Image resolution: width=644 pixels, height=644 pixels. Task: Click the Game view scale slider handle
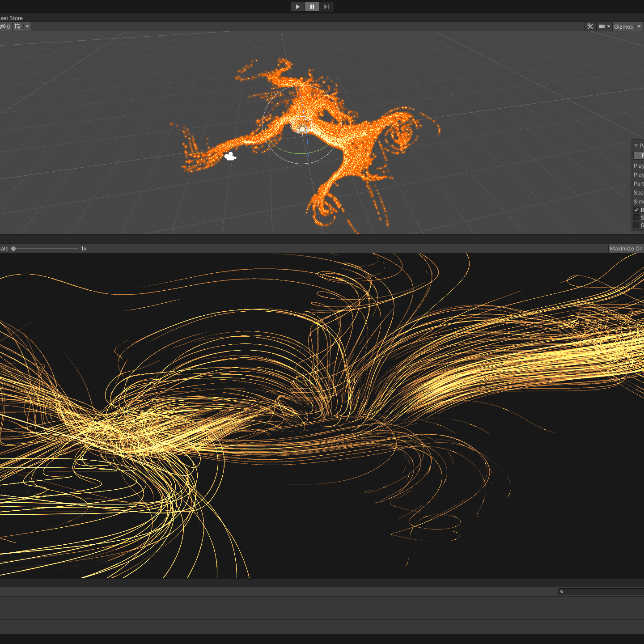point(13,249)
